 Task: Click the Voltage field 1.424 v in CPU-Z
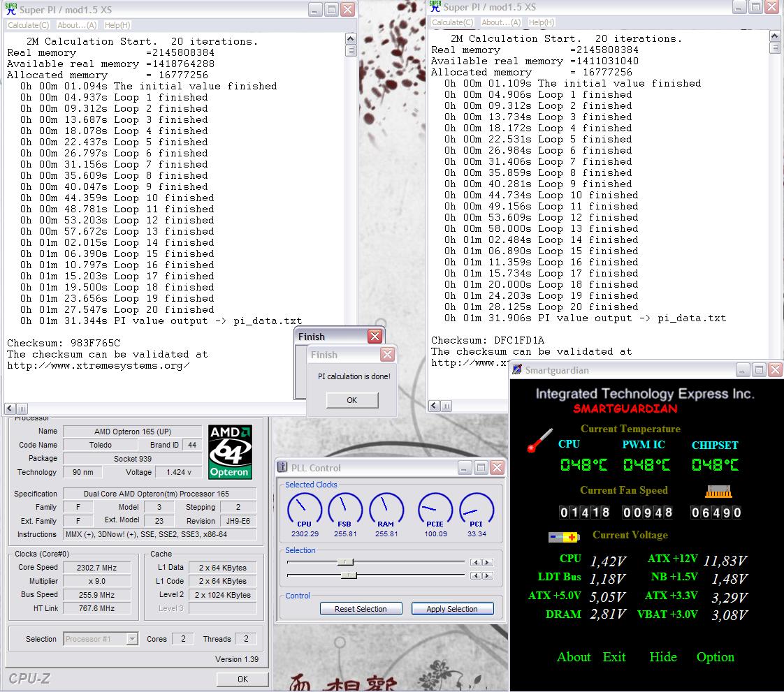coord(179,472)
